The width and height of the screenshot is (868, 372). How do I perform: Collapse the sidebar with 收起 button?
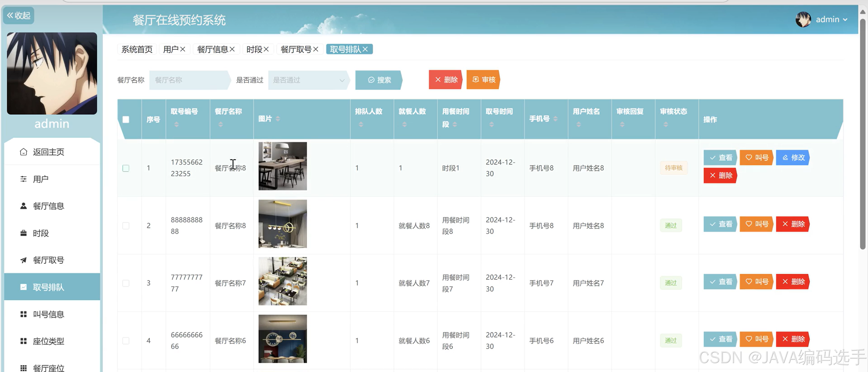19,16
